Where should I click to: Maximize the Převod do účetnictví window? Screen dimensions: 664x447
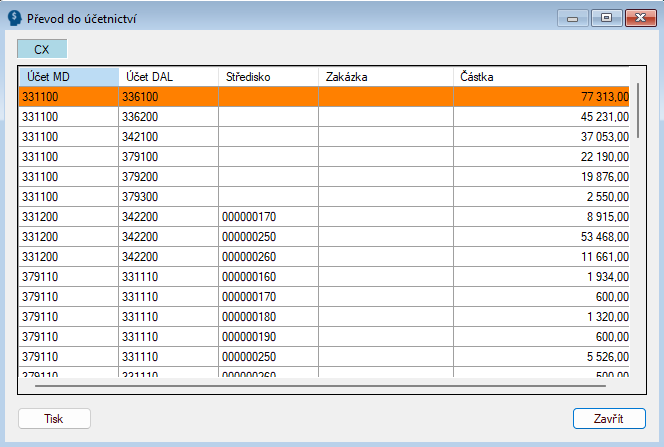click(606, 18)
